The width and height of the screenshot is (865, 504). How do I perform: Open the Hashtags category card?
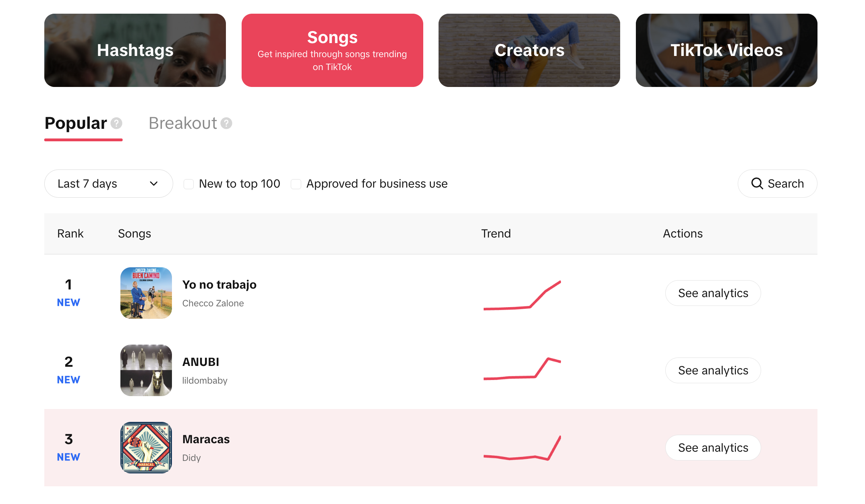click(135, 50)
